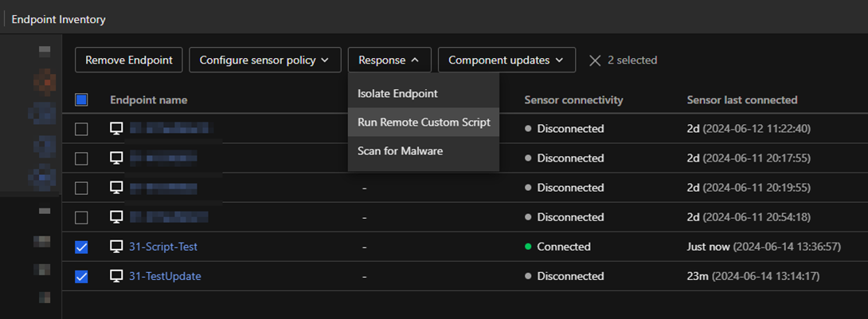868x319 pixels.
Task: Tick the first endpoint row checkbox
Action: point(81,129)
